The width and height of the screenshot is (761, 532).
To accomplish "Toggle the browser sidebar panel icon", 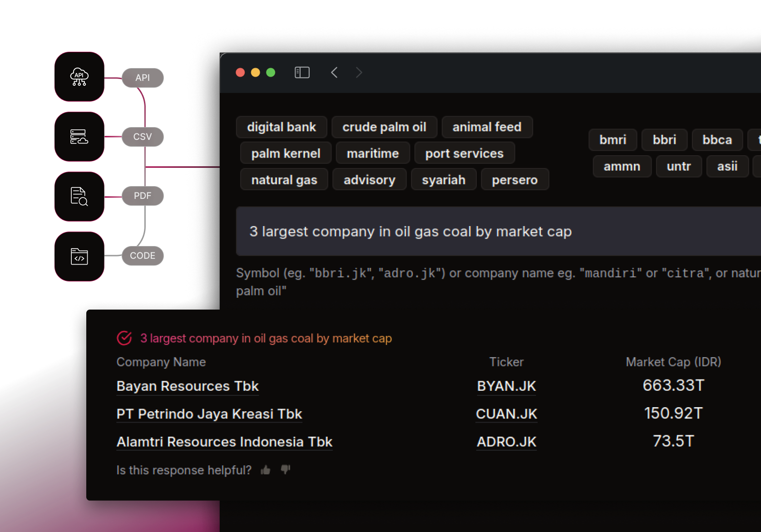I will click(302, 72).
